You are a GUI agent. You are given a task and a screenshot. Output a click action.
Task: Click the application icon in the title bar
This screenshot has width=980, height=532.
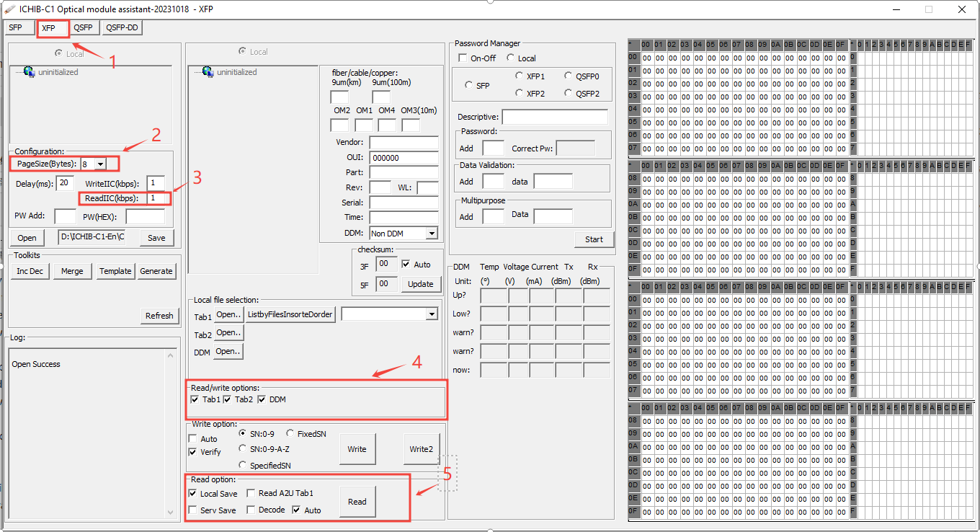pos(9,9)
